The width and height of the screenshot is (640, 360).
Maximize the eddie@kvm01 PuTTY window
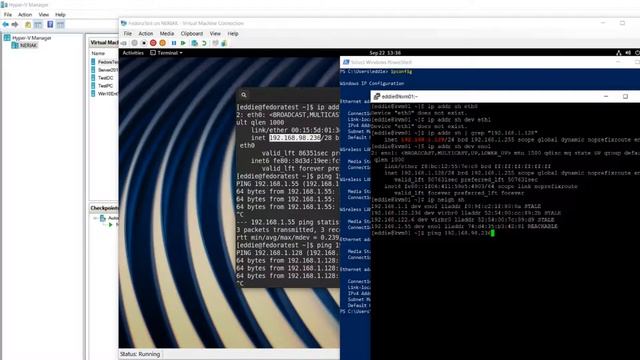tap(625, 96)
